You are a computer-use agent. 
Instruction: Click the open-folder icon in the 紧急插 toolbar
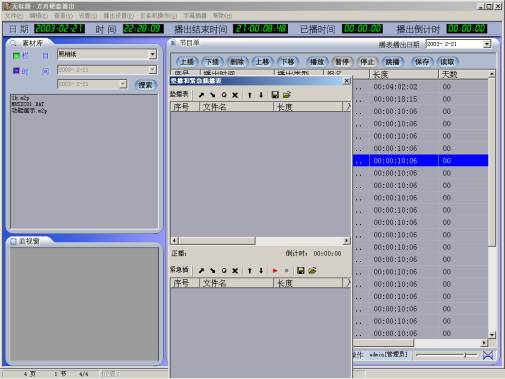click(312, 271)
